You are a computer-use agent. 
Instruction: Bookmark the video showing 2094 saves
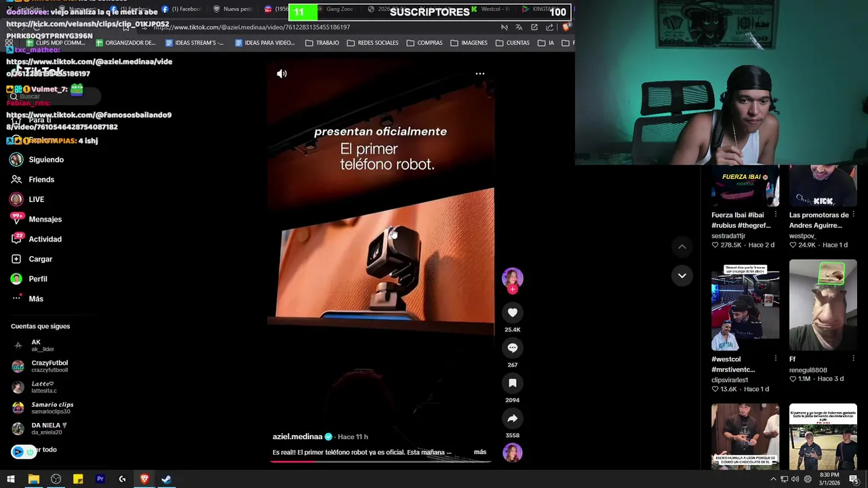(513, 383)
